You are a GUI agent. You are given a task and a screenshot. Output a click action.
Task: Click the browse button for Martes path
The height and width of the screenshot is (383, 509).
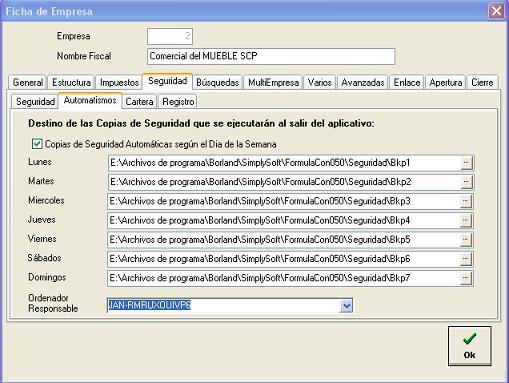coord(466,182)
